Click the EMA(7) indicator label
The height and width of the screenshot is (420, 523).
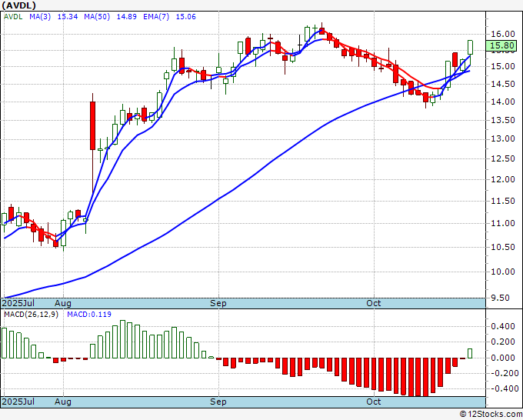pyautogui.click(x=156, y=17)
